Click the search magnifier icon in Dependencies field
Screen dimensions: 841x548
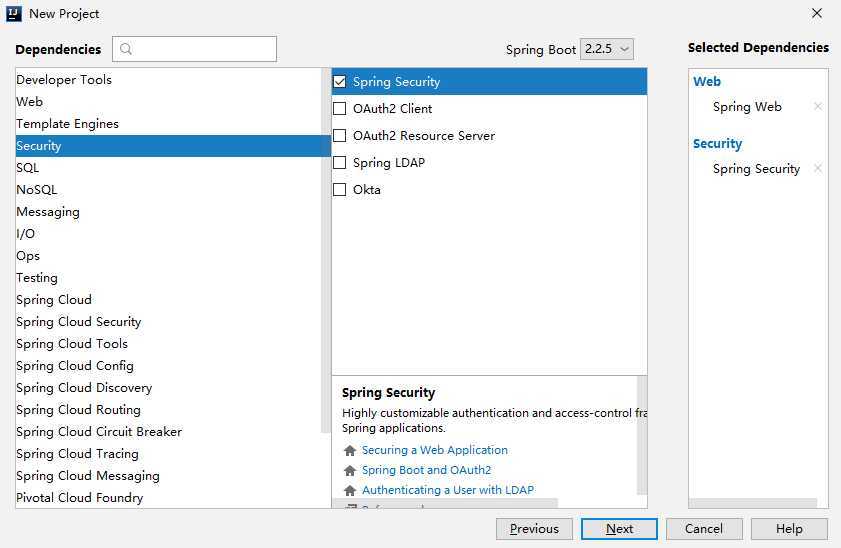(126, 49)
